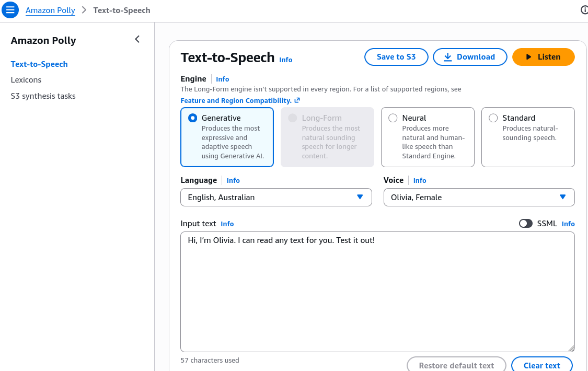Click Info next to Voice label
This screenshot has width=588, height=371.
420,180
